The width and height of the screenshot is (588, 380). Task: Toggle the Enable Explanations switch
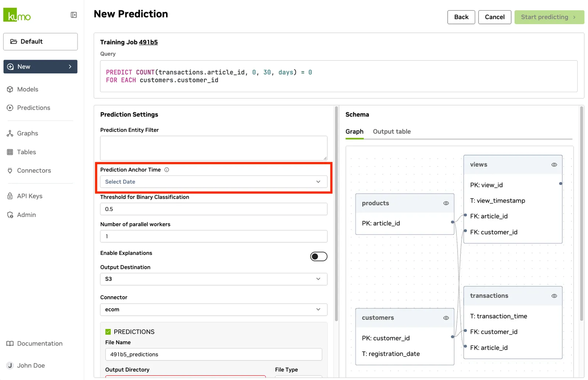click(x=319, y=256)
